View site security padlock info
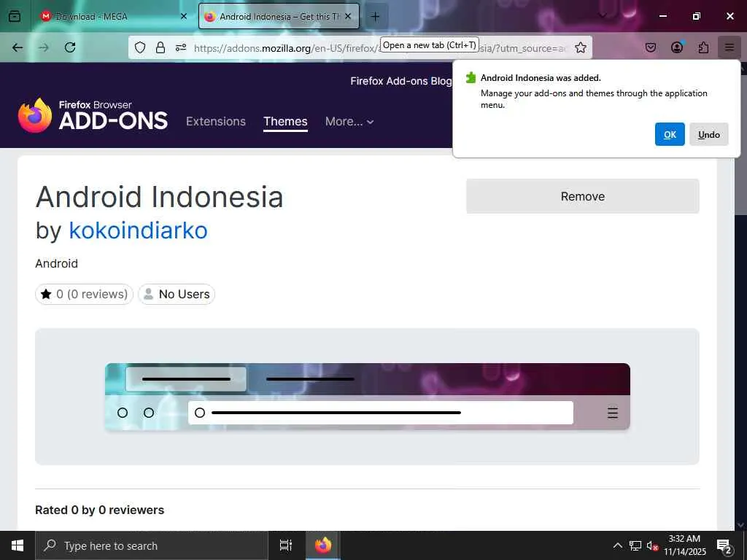 tap(160, 47)
